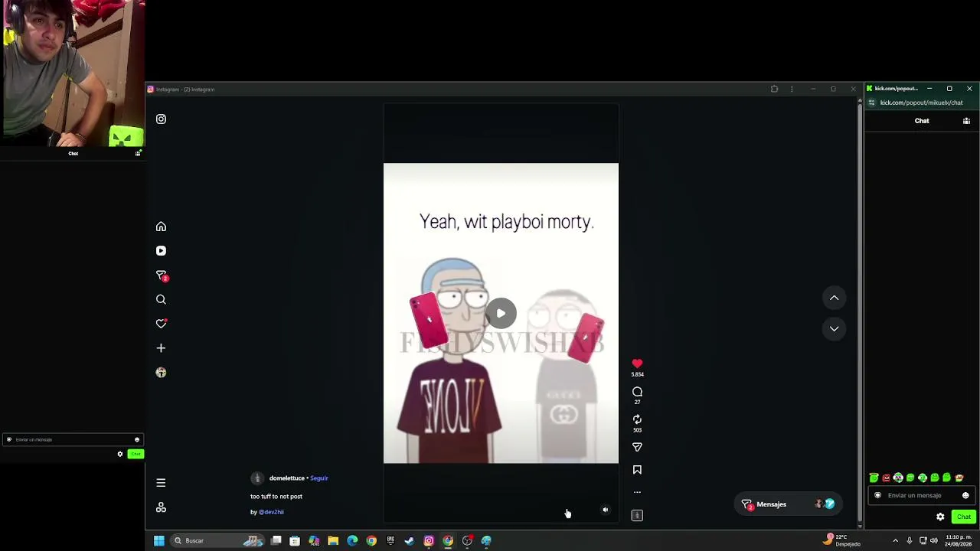Open emoji picker in Kick popout chat
Screen dimensions: 980x551
(x=965, y=495)
